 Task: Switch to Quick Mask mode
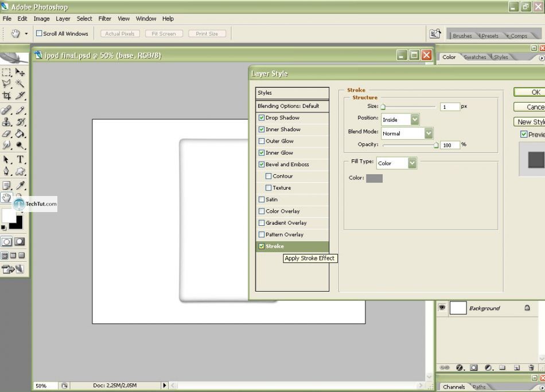point(20,242)
